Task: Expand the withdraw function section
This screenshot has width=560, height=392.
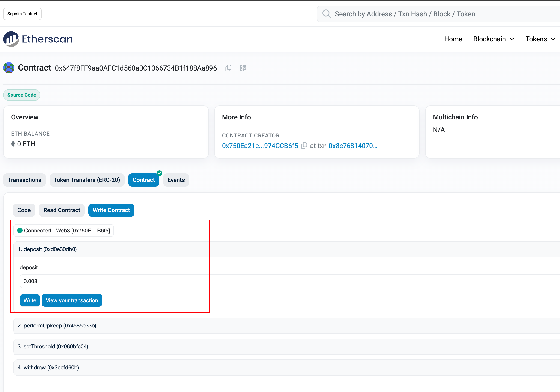Action: tap(287, 368)
